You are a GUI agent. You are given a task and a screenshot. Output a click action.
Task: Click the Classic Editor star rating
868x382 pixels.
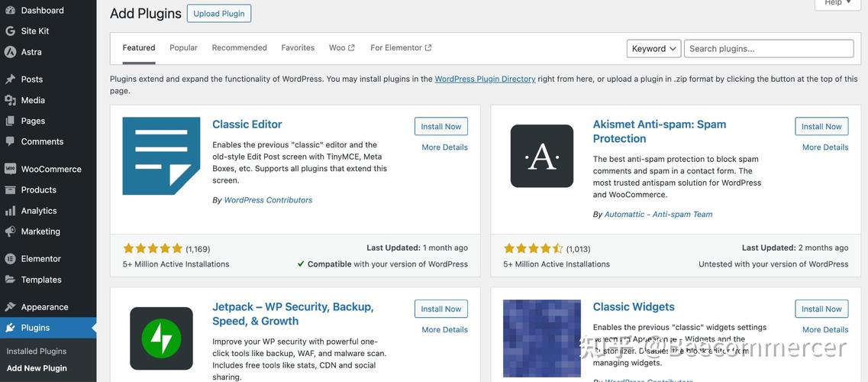coord(153,248)
